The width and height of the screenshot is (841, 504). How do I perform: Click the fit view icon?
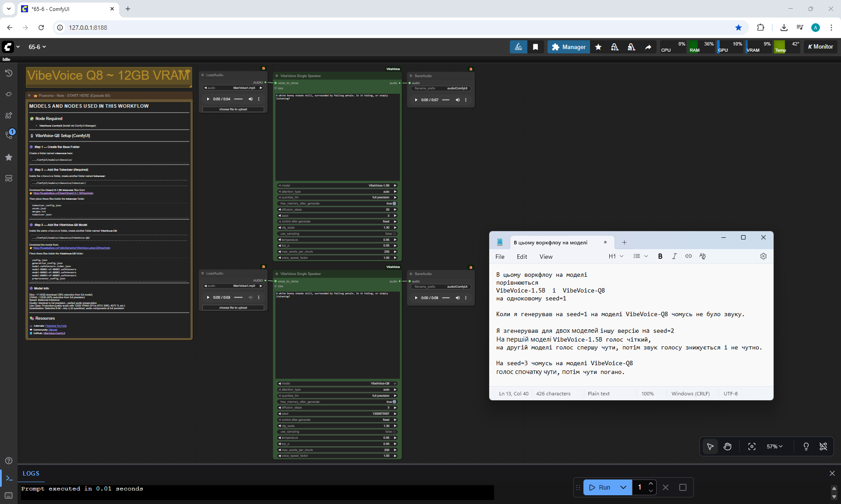(x=752, y=446)
